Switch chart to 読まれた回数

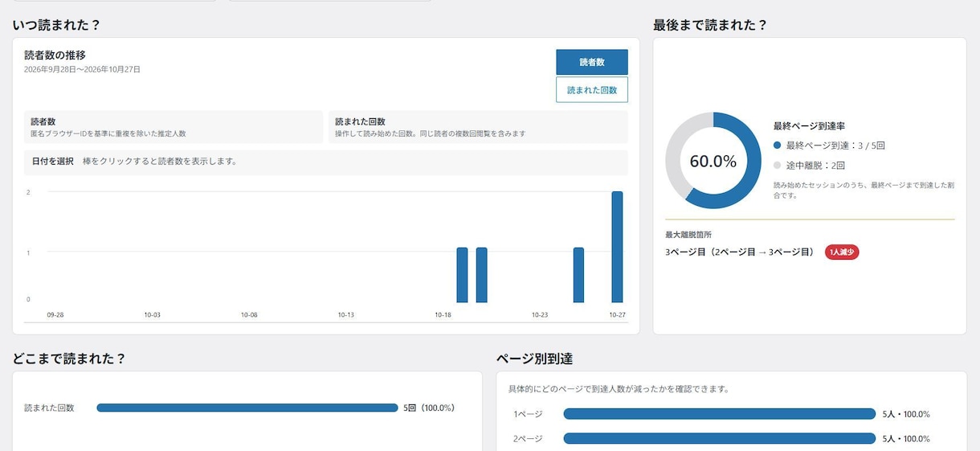click(592, 90)
